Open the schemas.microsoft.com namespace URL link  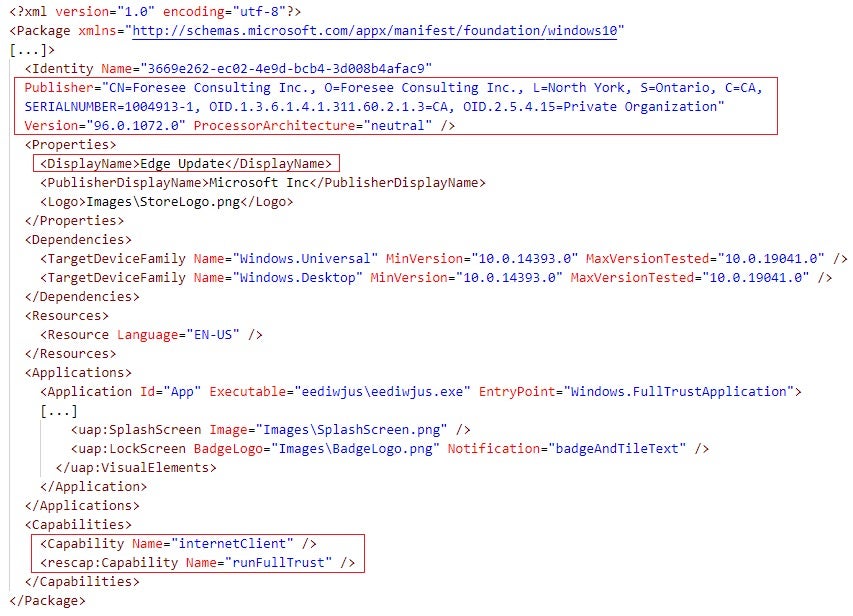click(x=375, y=30)
